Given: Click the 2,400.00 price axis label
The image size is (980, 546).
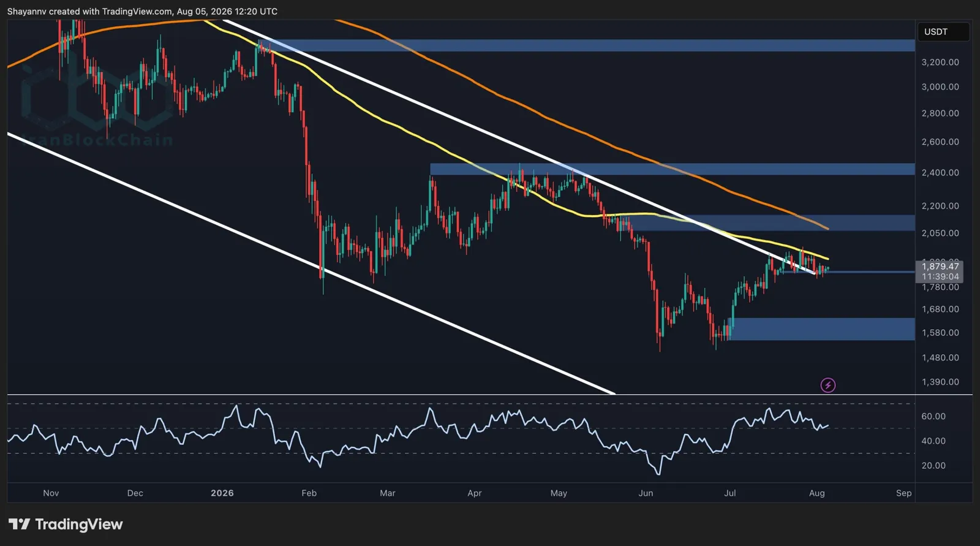Looking at the screenshot, I should (x=940, y=172).
